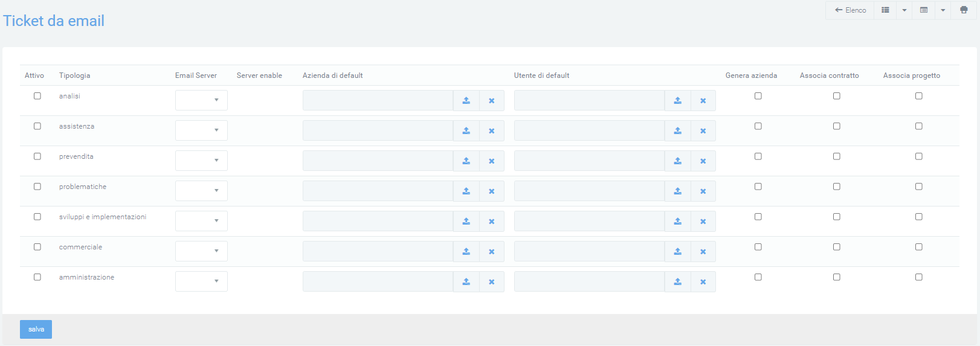Click upload icon for amministrazione Utente di default
The width and height of the screenshot is (980, 346).
point(678,282)
